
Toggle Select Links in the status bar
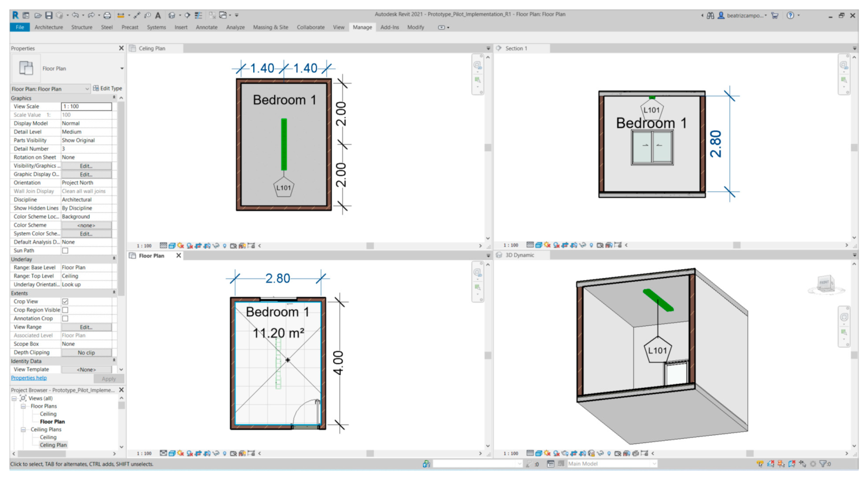pos(760,464)
